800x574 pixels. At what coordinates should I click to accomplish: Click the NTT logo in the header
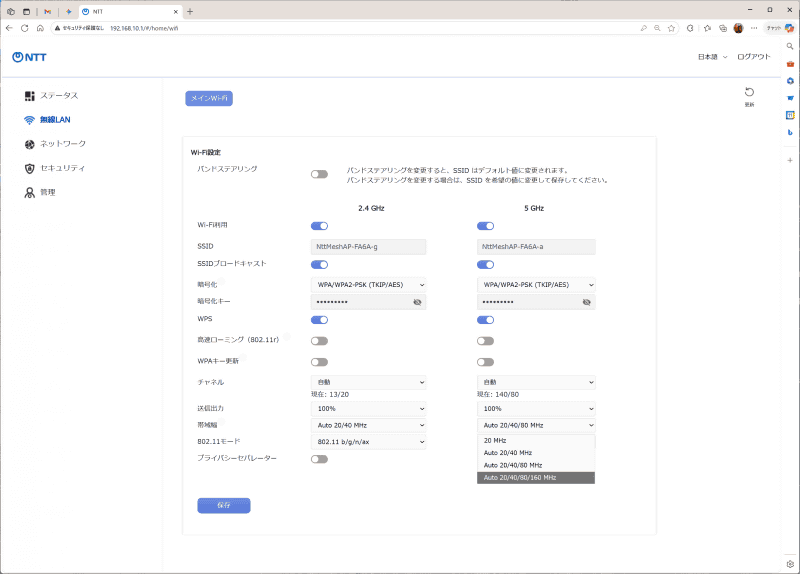coord(29,57)
